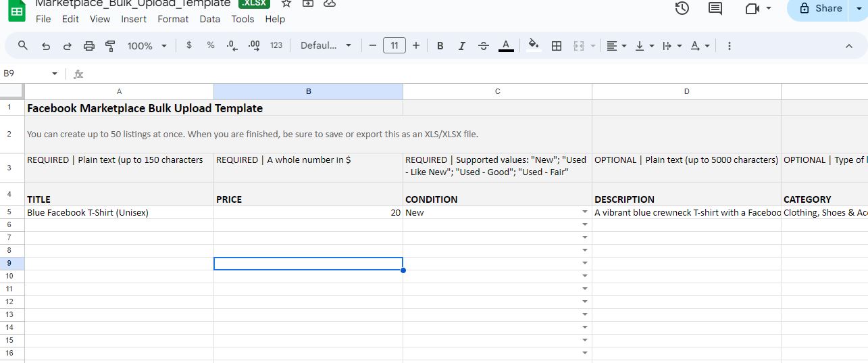Open the text rotation dropdown
The width and height of the screenshot is (868, 363).
tap(700, 45)
